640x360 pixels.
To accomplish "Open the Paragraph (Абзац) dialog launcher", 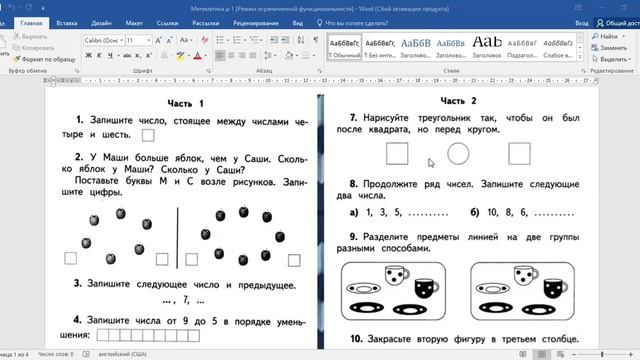I will (x=320, y=71).
